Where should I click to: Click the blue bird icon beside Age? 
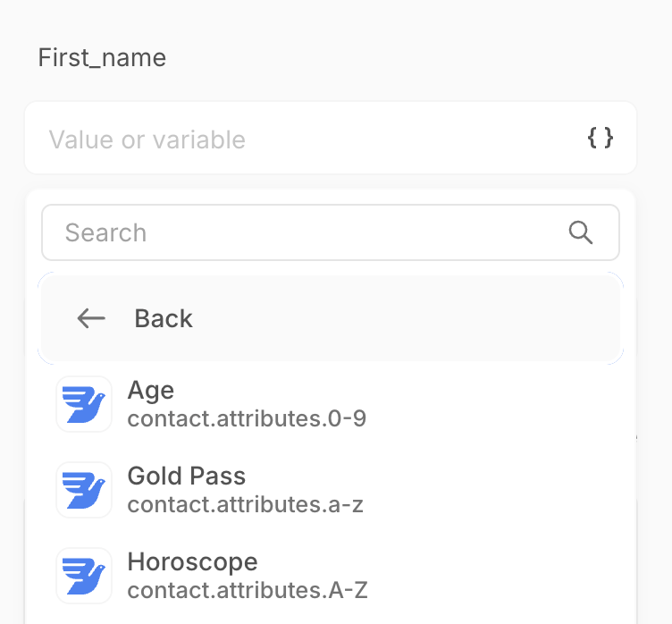click(84, 404)
